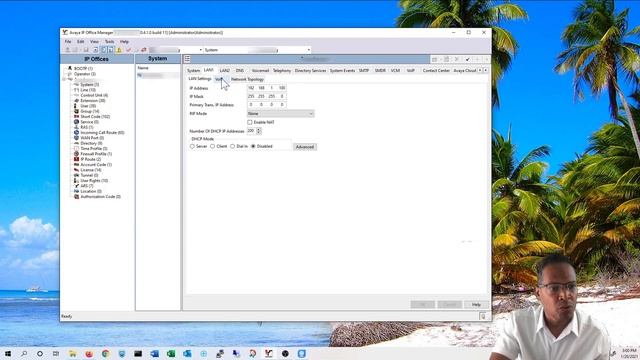Click the User Rights (10) icon
This screenshot has width=640, height=360.
click(x=76, y=180)
